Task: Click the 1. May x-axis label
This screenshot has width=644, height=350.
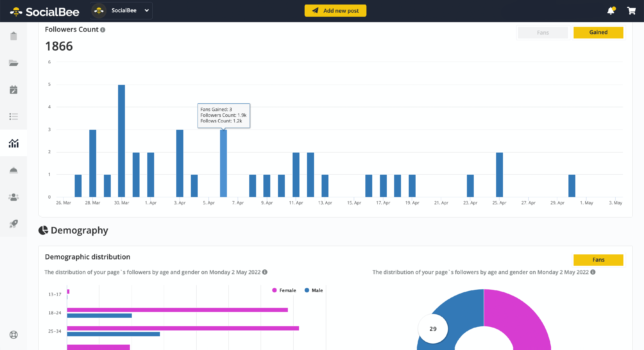Action: click(x=586, y=203)
